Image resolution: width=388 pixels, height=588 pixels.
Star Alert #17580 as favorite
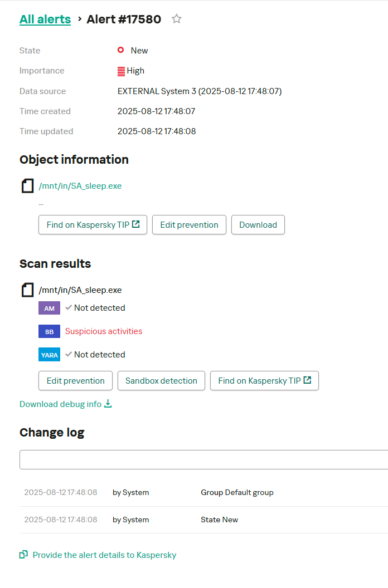tap(177, 19)
